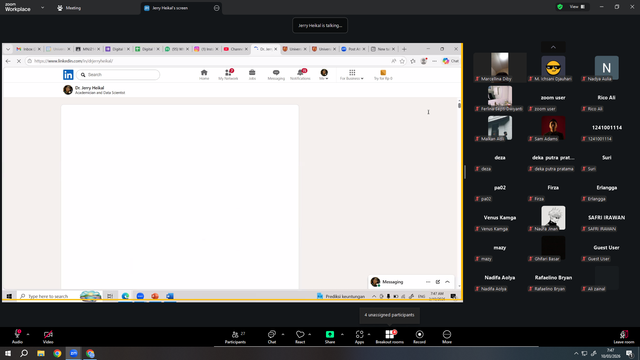
Task: Click PowerPoint icon in shared taskbar
Action: (155, 296)
